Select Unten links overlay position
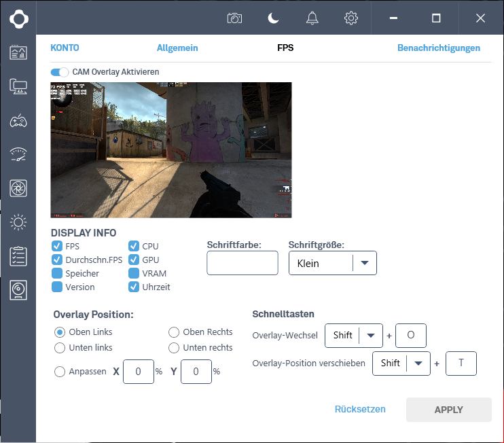This screenshot has height=443, width=504. pos(60,348)
